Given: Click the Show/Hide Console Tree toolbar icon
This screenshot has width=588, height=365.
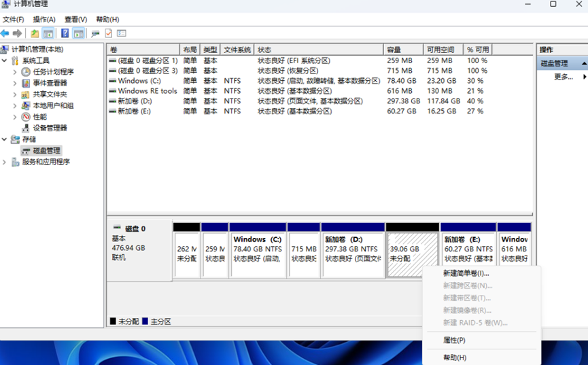Looking at the screenshot, I should point(48,33).
